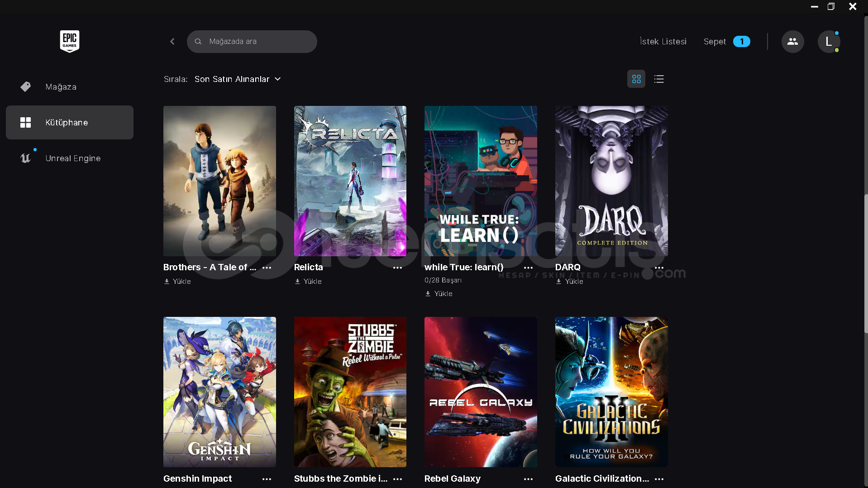Click the Mağazada ara search field
Image resolution: width=868 pixels, height=488 pixels.
pos(252,42)
